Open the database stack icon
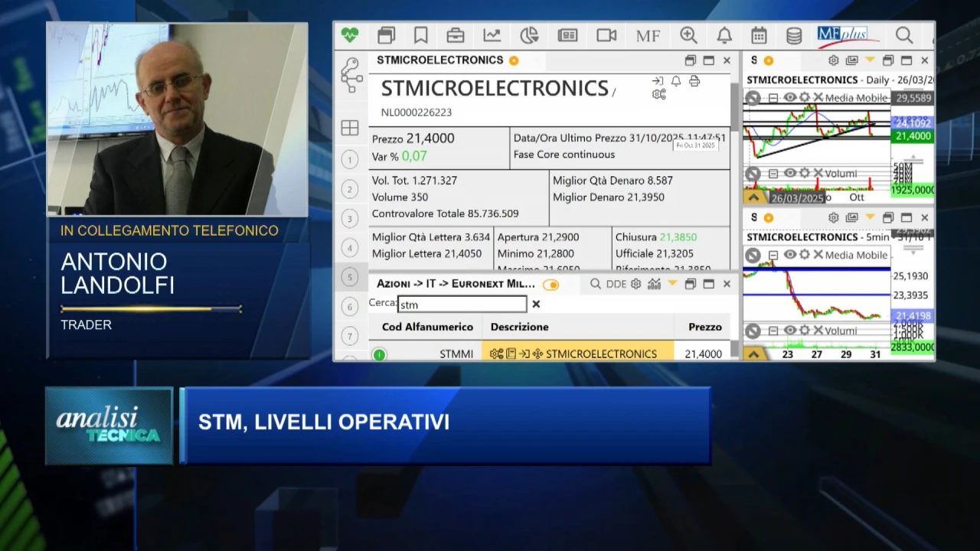The image size is (980, 551). pyautogui.click(x=794, y=35)
